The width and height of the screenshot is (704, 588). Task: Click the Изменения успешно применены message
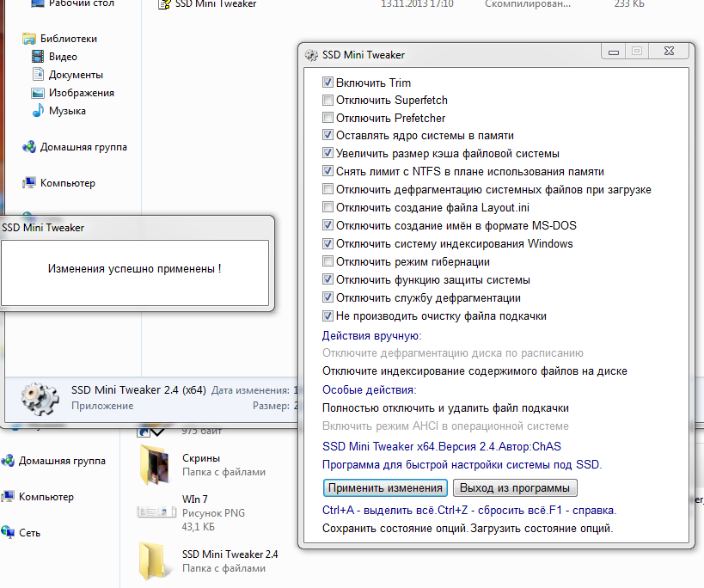coord(135,269)
